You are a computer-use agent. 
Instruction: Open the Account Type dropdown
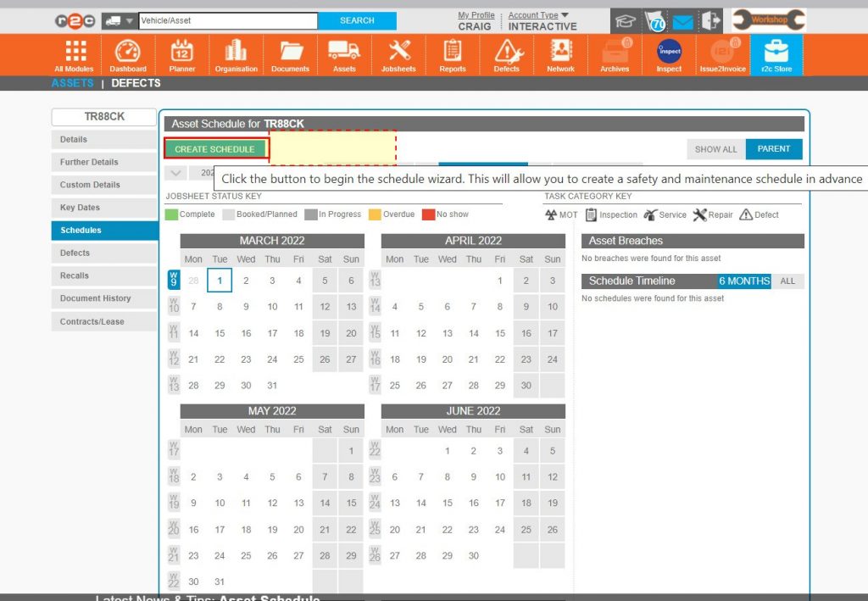(x=537, y=15)
